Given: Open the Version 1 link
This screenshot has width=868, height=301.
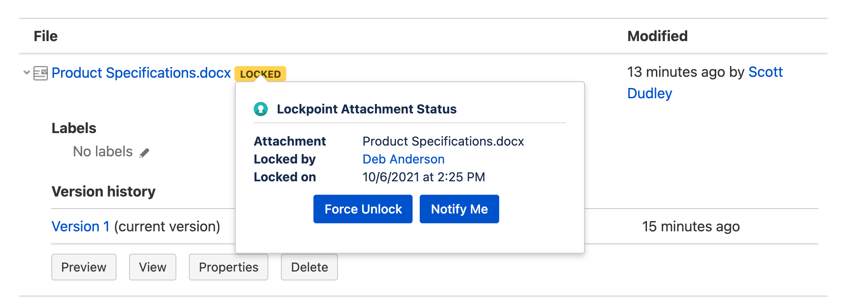Looking at the screenshot, I should click(x=80, y=226).
